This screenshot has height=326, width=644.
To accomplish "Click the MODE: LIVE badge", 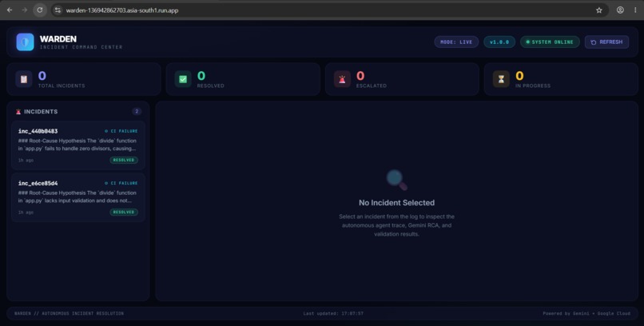I will [456, 42].
